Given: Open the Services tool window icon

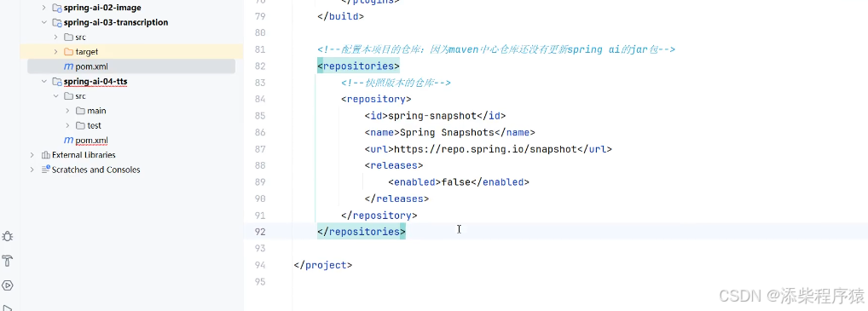Looking at the screenshot, I should coord(7,285).
